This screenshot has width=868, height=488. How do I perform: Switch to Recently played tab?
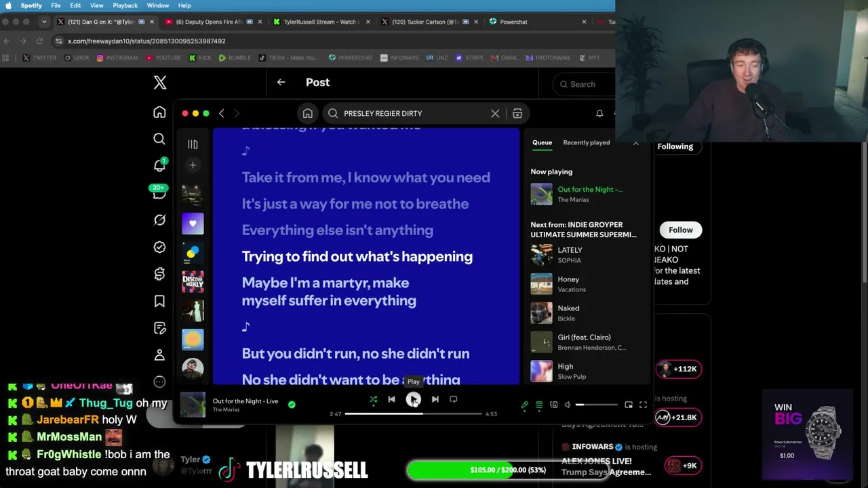pos(587,142)
